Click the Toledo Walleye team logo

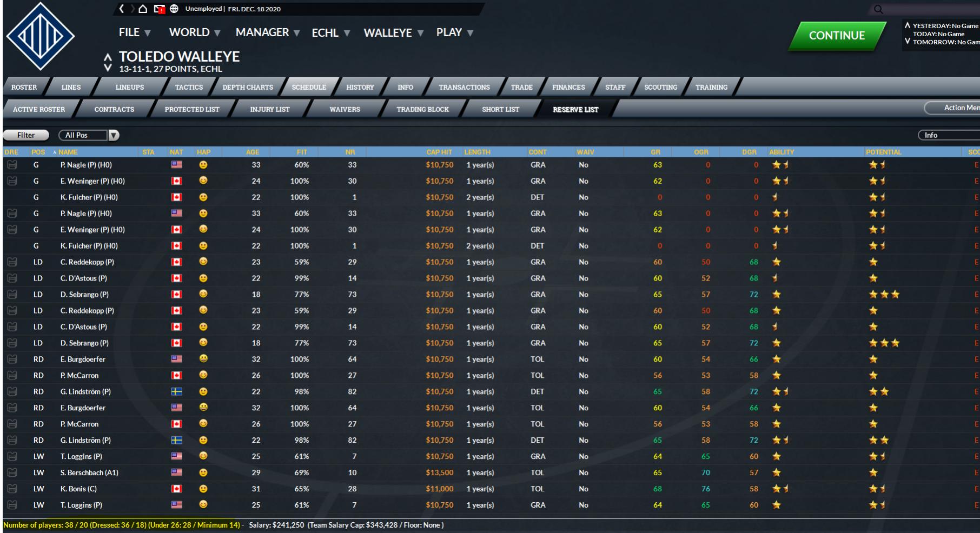coord(40,37)
